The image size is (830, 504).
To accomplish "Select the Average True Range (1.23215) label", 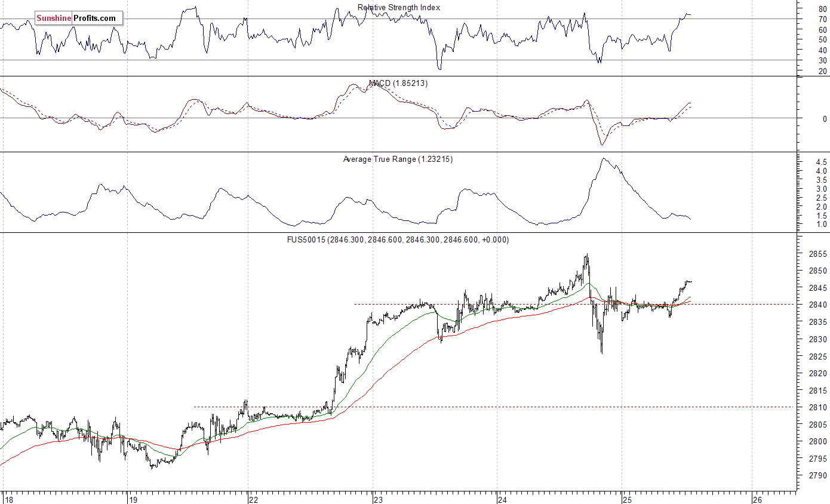I will click(x=398, y=159).
